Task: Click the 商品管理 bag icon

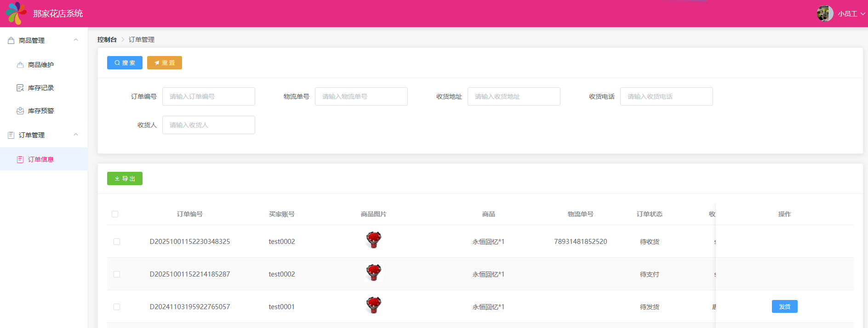Action: click(11, 40)
